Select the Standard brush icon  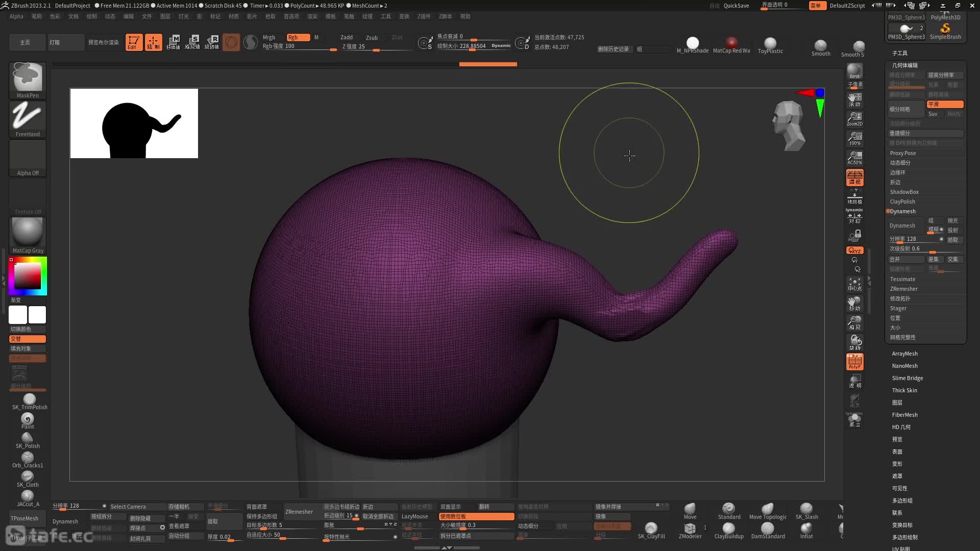point(729,511)
